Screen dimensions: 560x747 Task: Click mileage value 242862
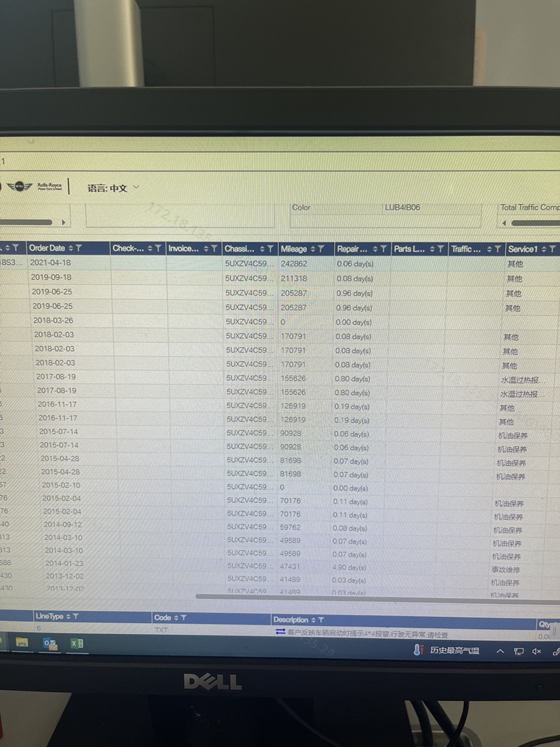(294, 263)
